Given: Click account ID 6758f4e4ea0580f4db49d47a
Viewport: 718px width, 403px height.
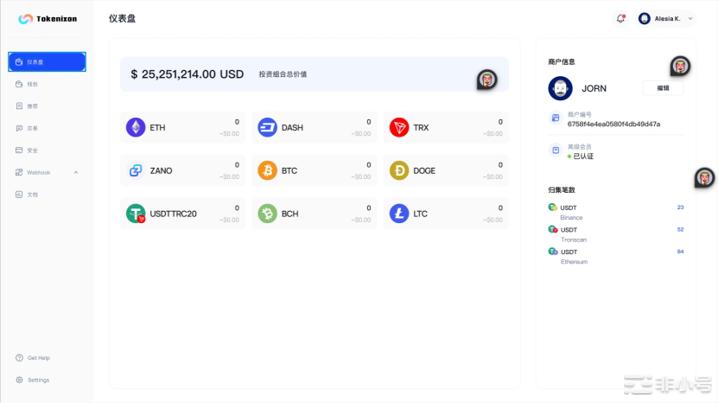Looking at the screenshot, I should pos(614,124).
